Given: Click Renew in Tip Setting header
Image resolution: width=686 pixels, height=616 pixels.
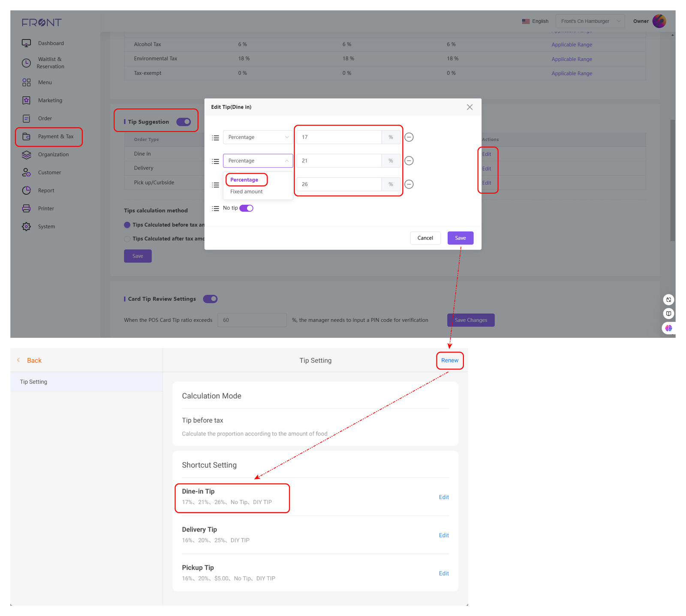Looking at the screenshot, I should [x=449, y=361].
